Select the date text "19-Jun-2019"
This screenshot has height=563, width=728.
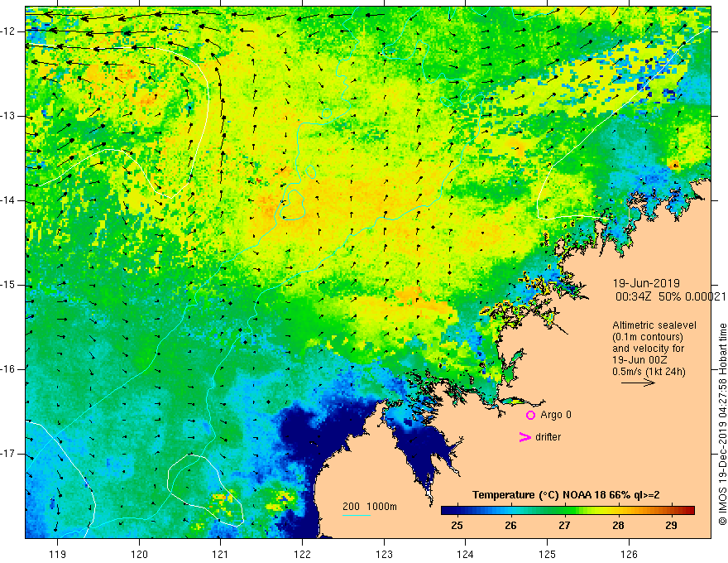[646, 283]
